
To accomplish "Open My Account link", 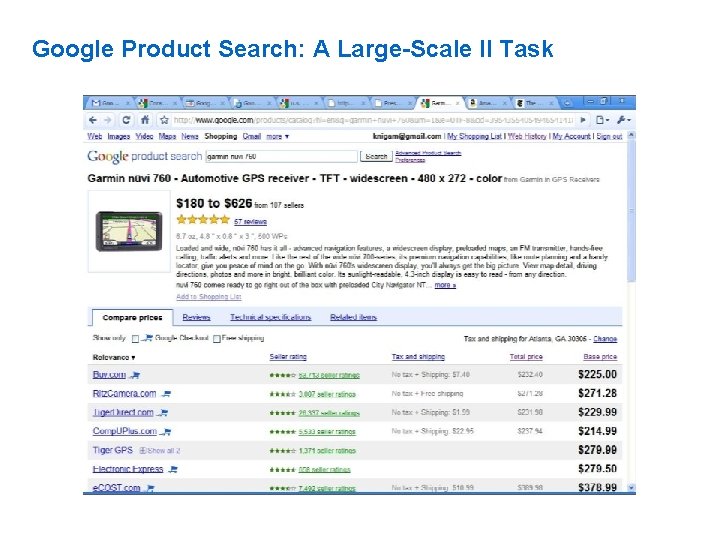I will coord(571,136).
